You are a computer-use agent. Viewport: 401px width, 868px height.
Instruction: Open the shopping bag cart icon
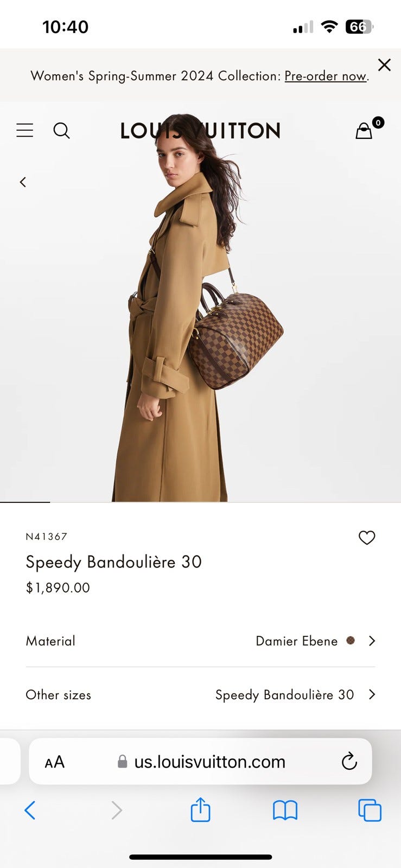364,131
